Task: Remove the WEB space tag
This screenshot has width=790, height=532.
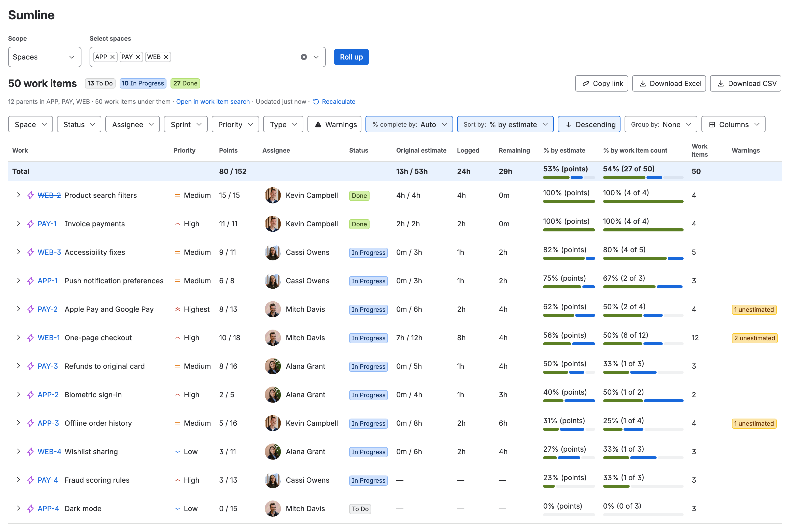Action: pyautogui.click(x=166, y=57)
